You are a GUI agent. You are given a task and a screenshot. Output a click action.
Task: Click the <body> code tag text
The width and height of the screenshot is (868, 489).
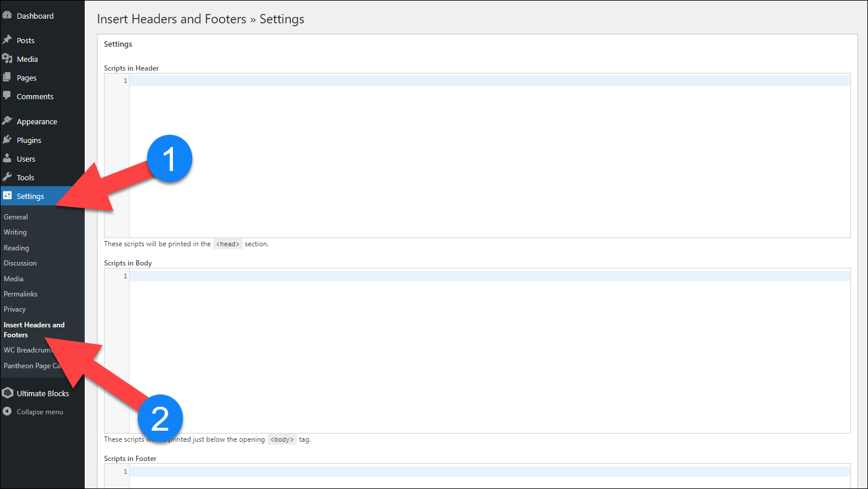coord(282,439)
